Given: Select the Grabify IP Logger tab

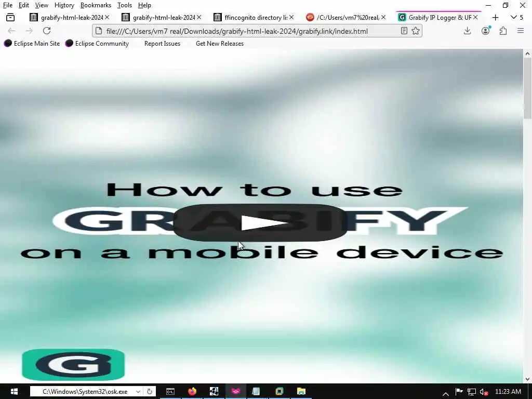Looking at the screenshot, I should click(x=437, y=17).
